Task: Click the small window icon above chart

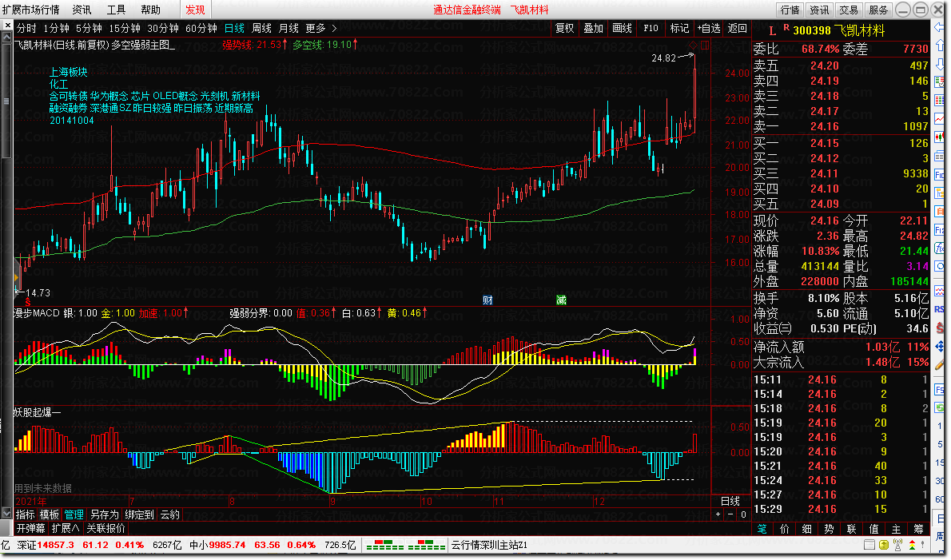Action: (x=705, y=45)
